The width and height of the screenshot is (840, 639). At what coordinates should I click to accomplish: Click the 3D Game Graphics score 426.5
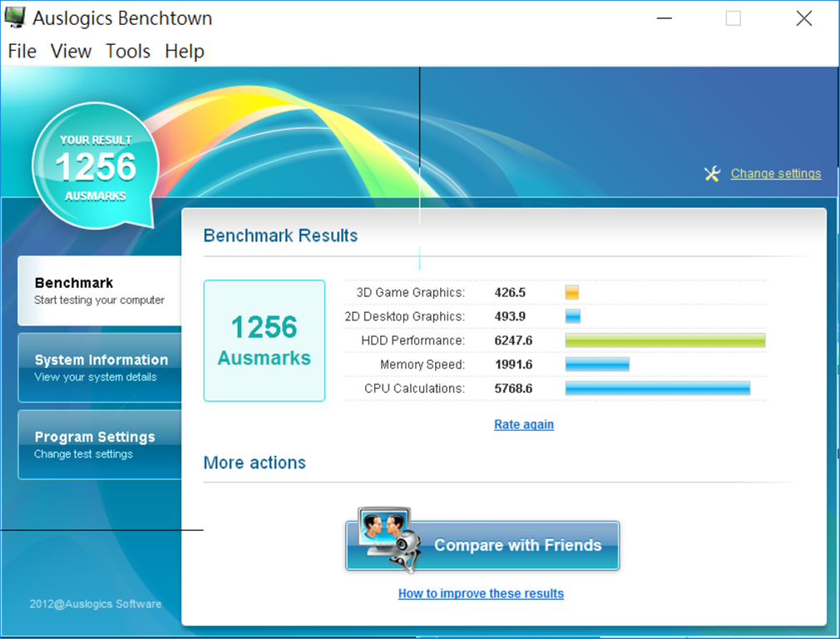510,293
